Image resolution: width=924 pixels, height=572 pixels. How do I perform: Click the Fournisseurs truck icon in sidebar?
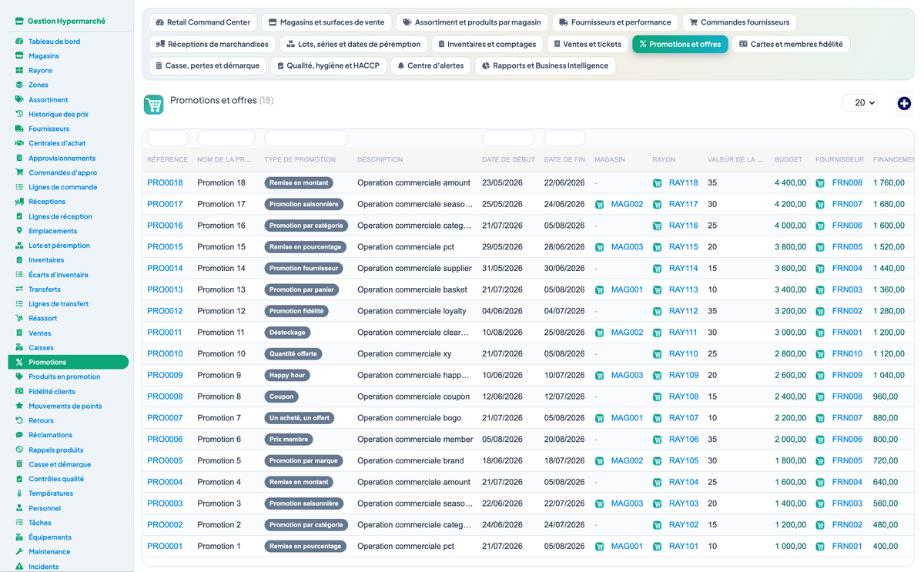click(19, 129)
